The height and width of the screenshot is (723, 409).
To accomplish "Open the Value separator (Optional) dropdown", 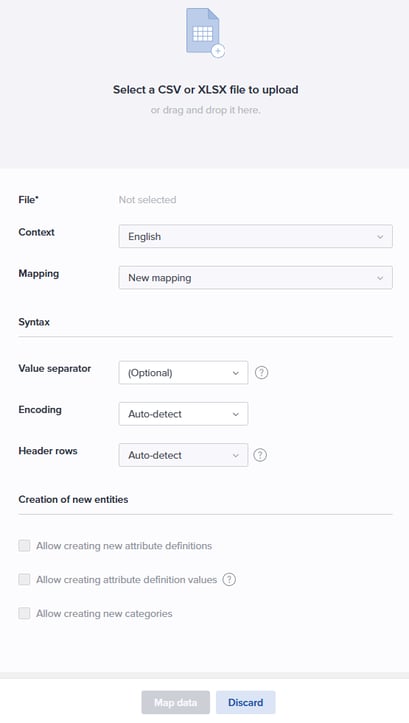I will click(183, 373).
